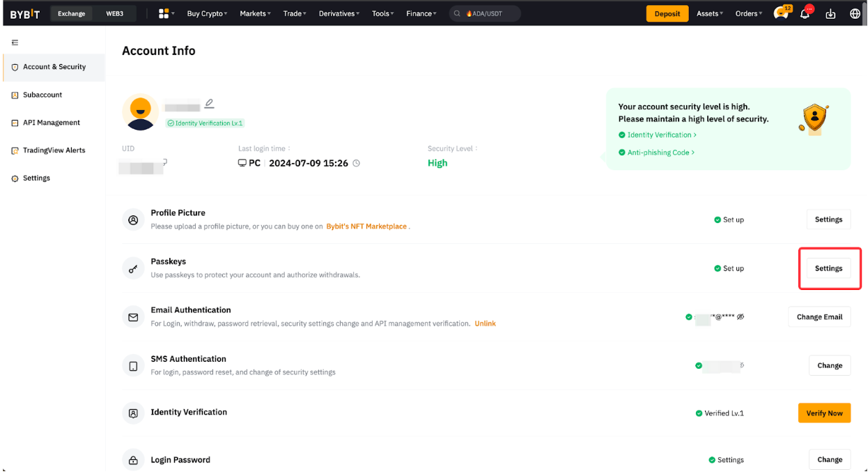Expand the Assets dropdown

click(x=710, y=13)
